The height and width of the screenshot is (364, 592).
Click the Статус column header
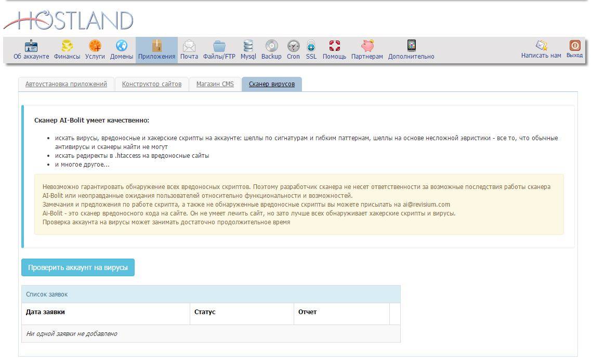point(205,312)
